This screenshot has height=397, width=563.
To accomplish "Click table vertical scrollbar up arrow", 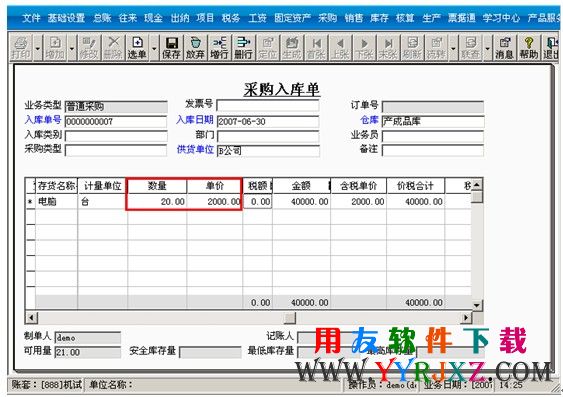I will [x=477, y=185].
